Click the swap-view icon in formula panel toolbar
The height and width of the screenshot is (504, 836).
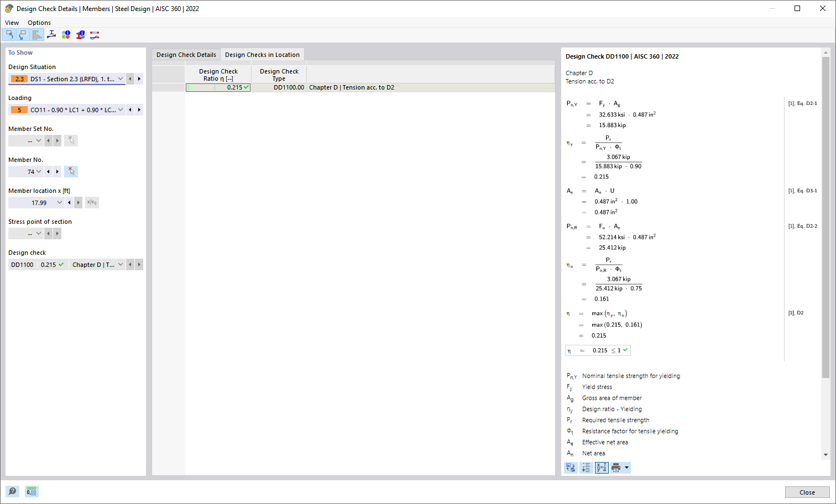pyautogui.click(x=571, y=468)
